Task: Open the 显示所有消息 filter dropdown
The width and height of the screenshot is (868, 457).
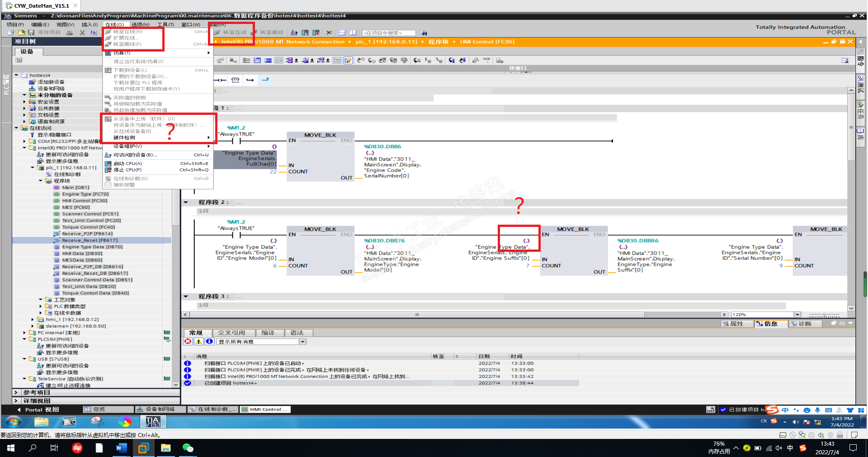Action: (302, 342)
